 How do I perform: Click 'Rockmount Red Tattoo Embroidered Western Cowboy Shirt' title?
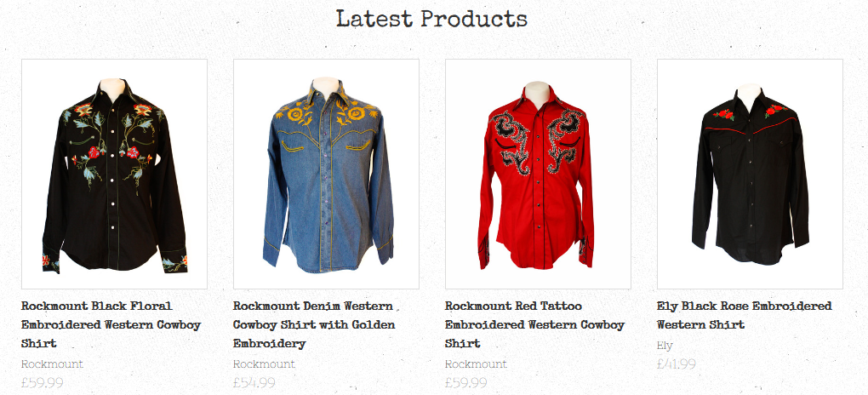click(534, 324)
